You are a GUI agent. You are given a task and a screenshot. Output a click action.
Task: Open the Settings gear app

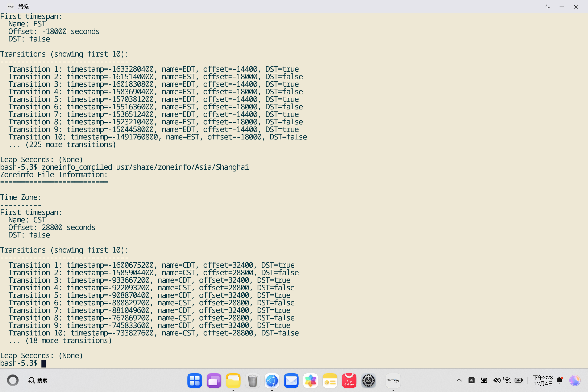point(368,381)
